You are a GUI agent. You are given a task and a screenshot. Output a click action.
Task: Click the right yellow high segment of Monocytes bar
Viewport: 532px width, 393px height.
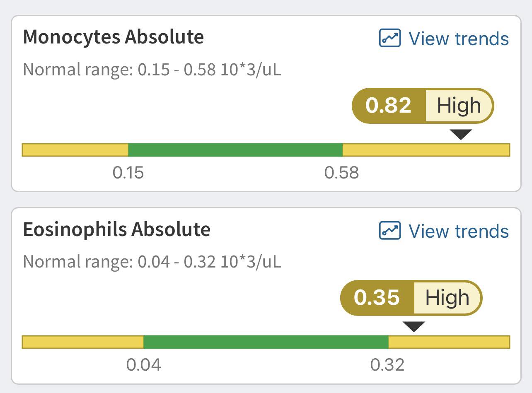click(426, 150)
